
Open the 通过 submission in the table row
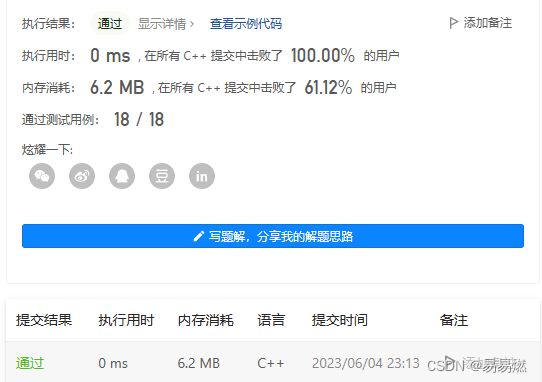[x=30, y=363]
